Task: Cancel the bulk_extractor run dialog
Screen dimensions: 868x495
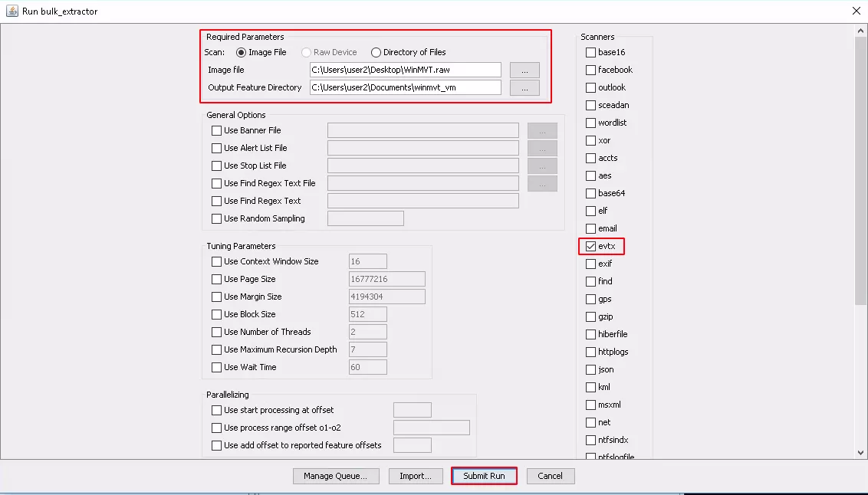Action: point(550,476)
